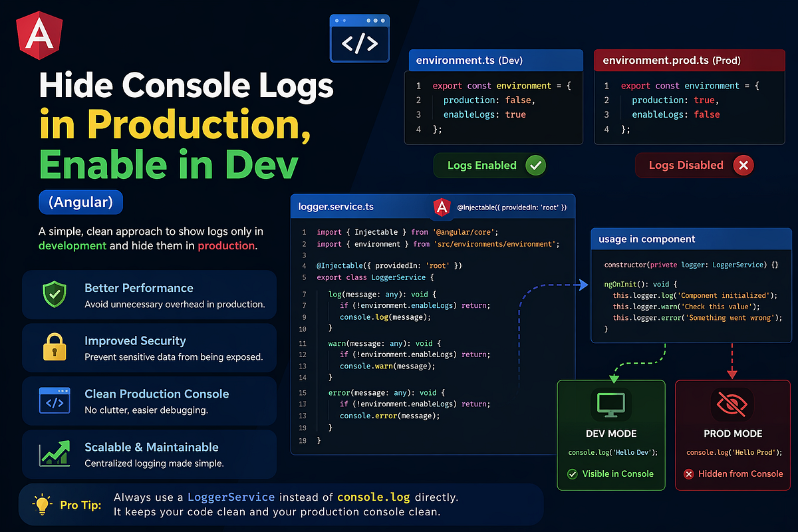The image size is (798, 532).
Task: Click the yellow 'in Production,' headline
Action: pos(175,126)
